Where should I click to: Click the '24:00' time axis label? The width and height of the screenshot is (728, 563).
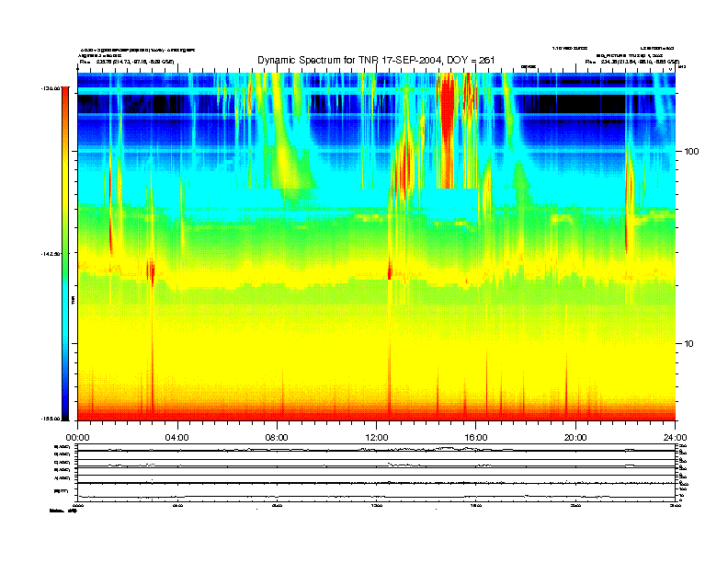pos(675,438)
